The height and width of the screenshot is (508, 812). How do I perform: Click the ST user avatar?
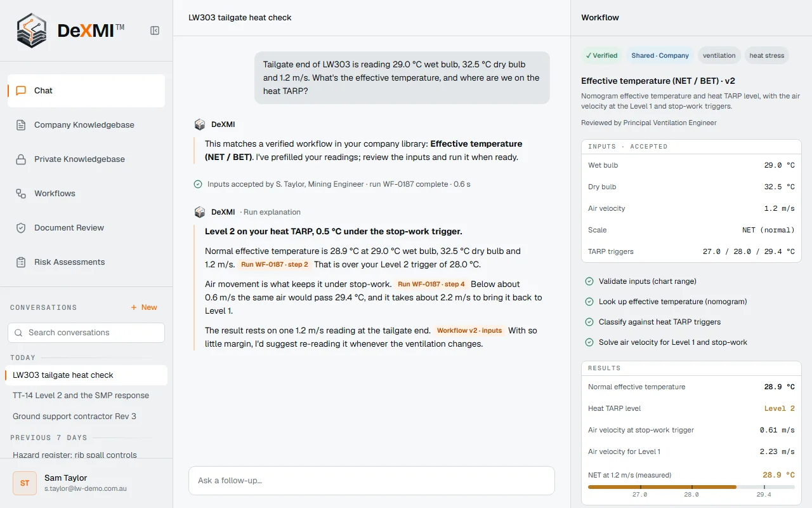pyautogui.click(x=25, y=483)
